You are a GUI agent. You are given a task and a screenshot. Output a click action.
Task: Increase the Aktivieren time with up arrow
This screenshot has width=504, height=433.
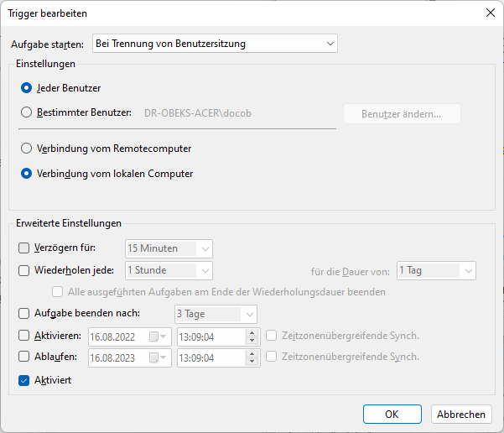coord(252,333)
